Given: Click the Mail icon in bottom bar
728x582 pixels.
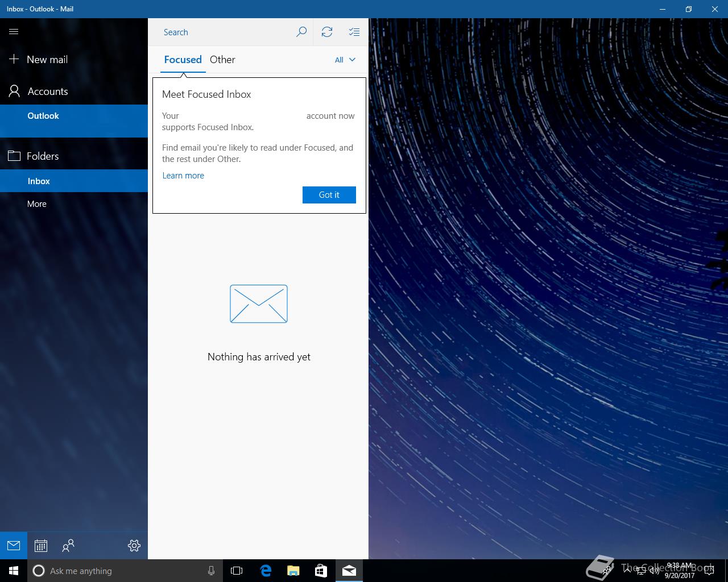Looking at the screenshot, I should point(14,546).
